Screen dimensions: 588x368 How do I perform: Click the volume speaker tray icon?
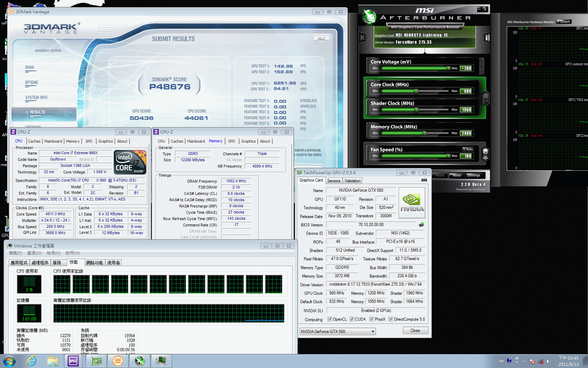(548, 361)
